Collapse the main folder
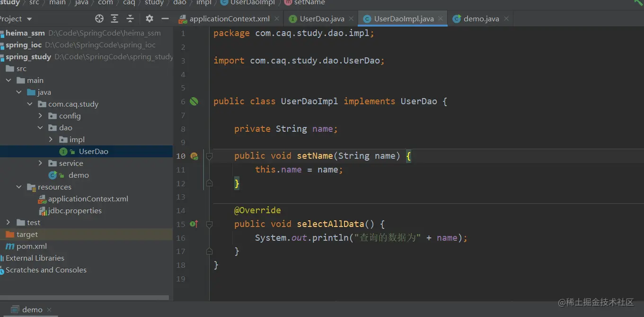The image size is (644, 317). pyautogui.click(x=9, y=81)
